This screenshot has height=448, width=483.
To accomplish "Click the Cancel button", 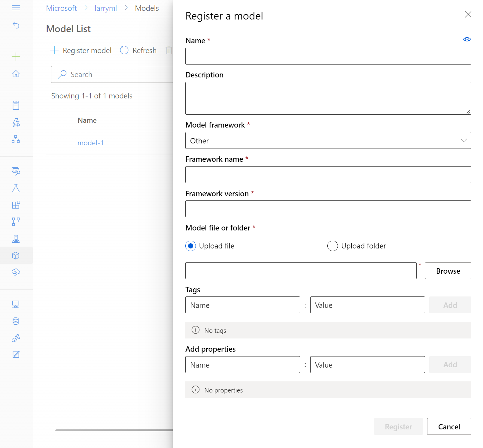I will (449, 426).
